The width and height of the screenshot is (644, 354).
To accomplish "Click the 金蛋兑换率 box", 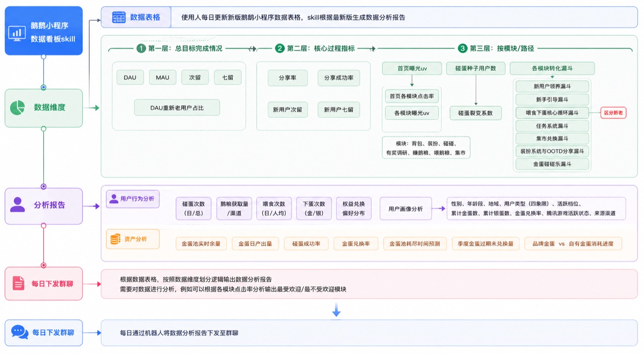I will tap(356, 244).
